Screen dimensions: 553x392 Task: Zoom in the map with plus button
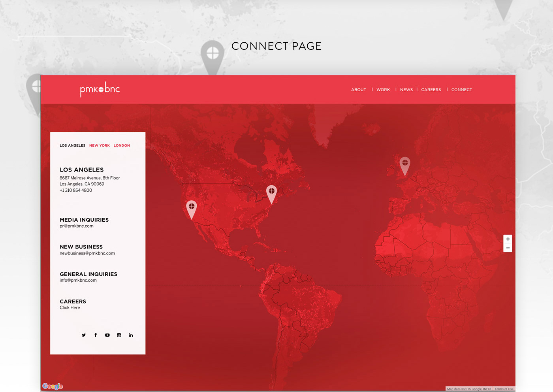point(508,239)
